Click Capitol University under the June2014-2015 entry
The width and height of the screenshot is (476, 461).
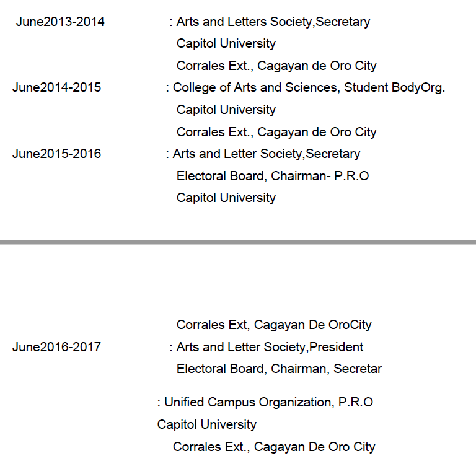[x=226, y=110]
